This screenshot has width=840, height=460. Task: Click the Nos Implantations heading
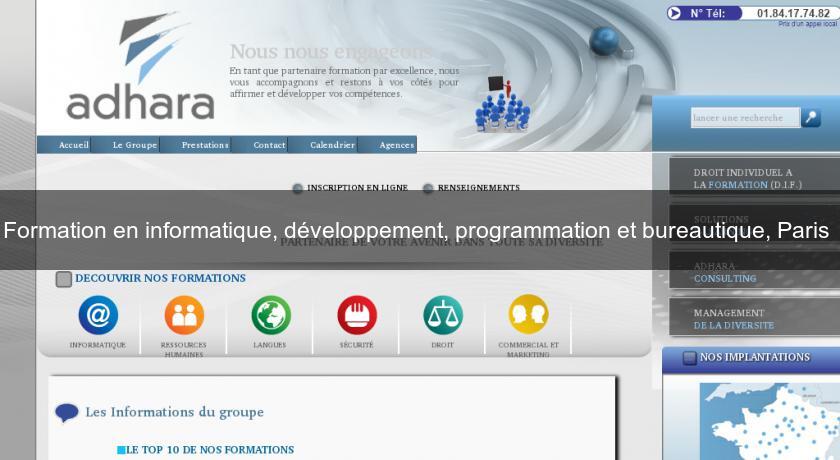[x=754, y=357]
